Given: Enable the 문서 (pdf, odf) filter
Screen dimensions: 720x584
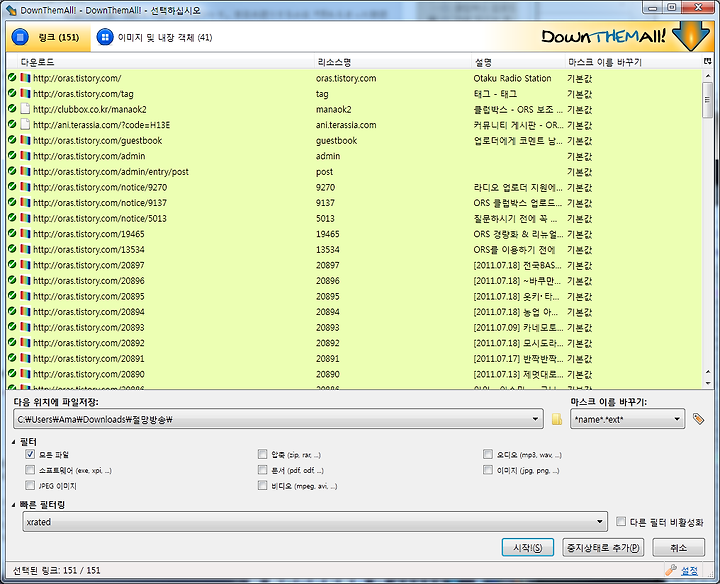Looking at the screenshot, I should [x=262, y=470].
